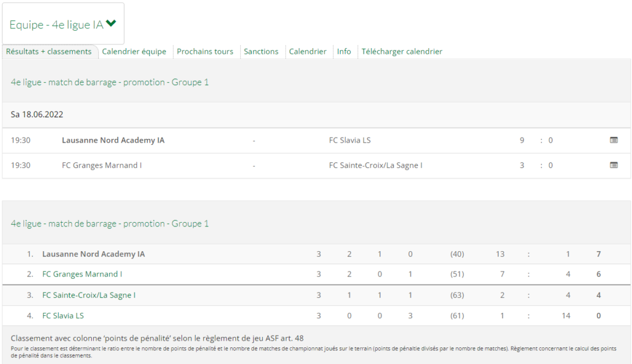This screenshot has width=632, height=364.
Task: Select Lausanne Nord Academy IA in standings
Action: (94, 254)
